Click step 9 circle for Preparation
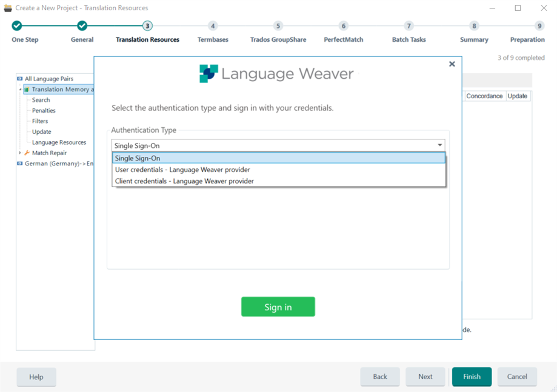 point(539,25)
